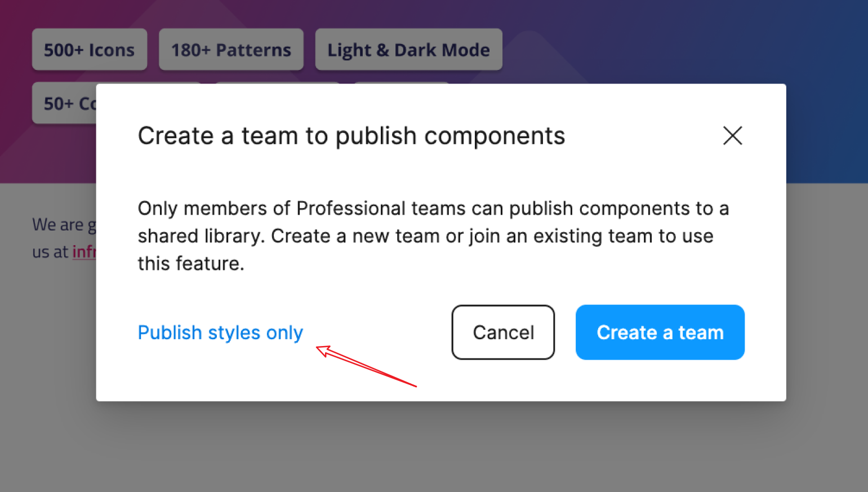
Task: Select the 500+ Icons tag
Action: click(x=90, y=50)
